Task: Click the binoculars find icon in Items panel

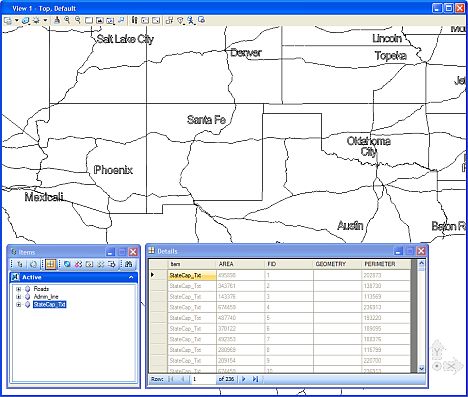Action: pyautogui.click(x=129, y=264)
